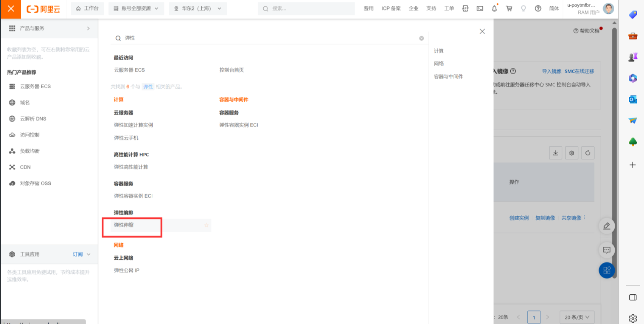The height and width of the screenshot is (324, 644).
Task: Open the 工作台 workbench
Action: (x=87, y=8)
